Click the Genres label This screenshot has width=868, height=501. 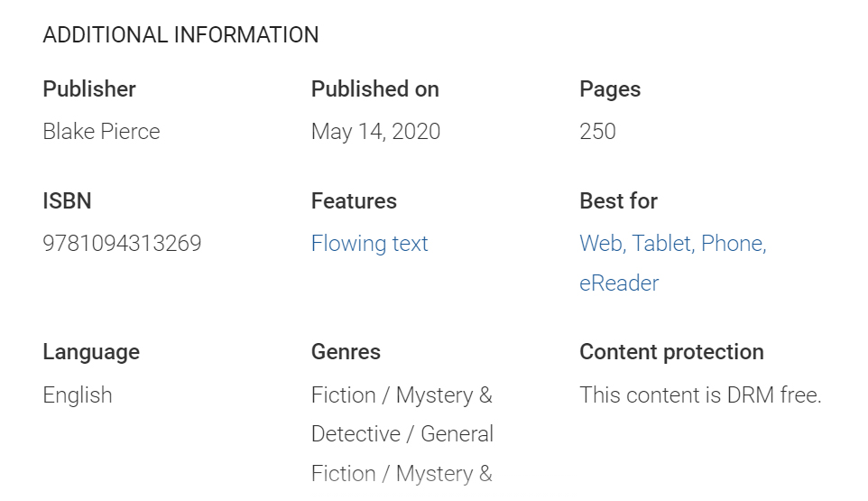point(346,352)
